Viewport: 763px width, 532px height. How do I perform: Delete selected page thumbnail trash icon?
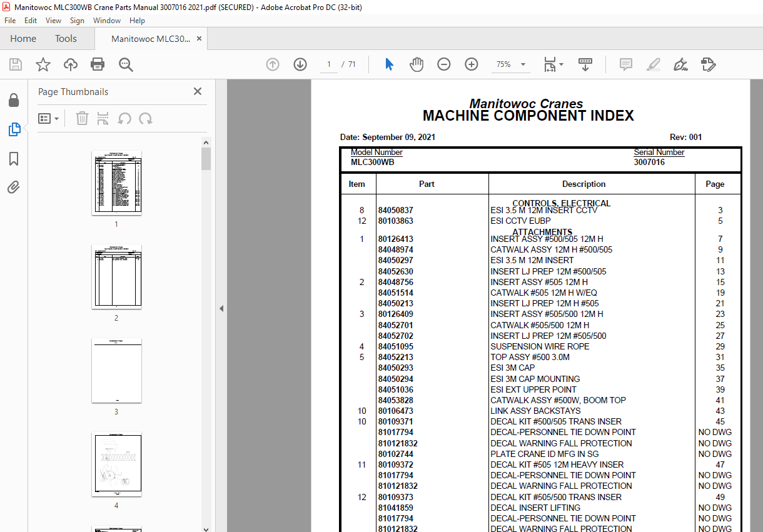tap(82, 118)
